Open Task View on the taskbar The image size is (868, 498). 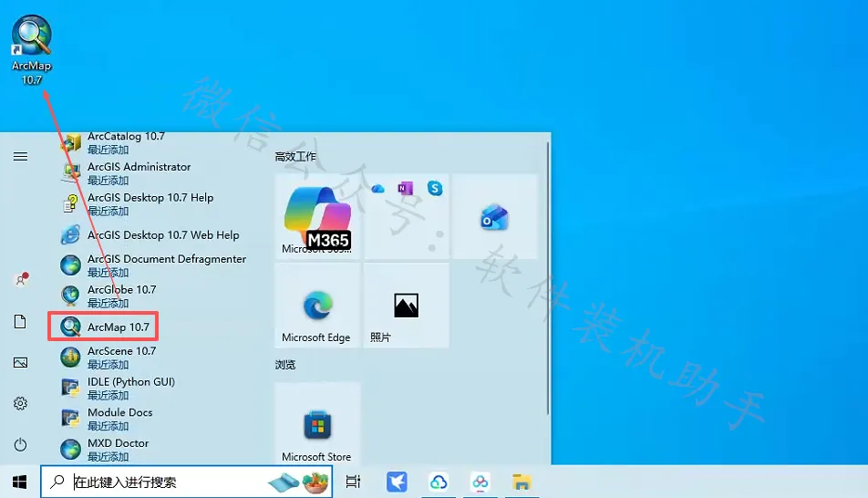coord(353,482)
